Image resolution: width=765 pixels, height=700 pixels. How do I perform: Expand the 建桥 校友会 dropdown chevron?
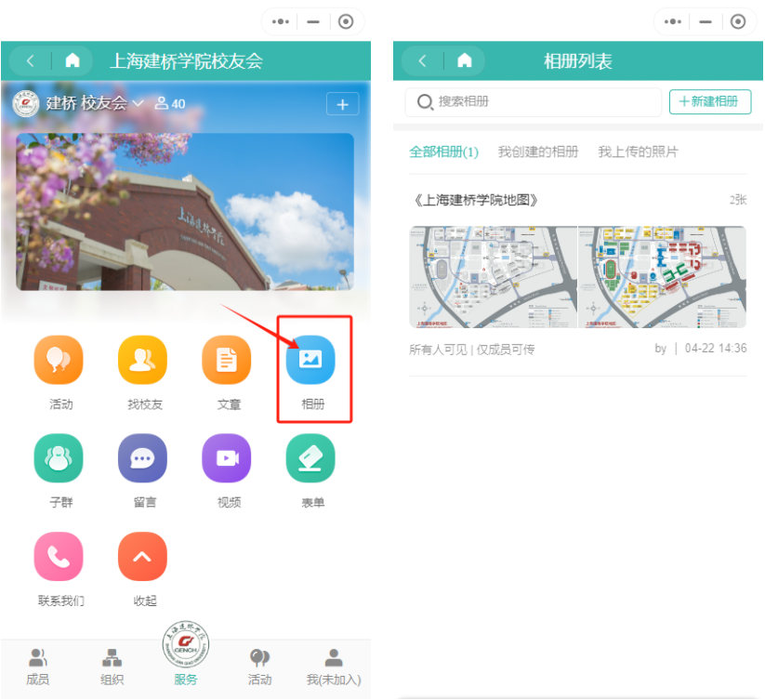coord(138,103)
